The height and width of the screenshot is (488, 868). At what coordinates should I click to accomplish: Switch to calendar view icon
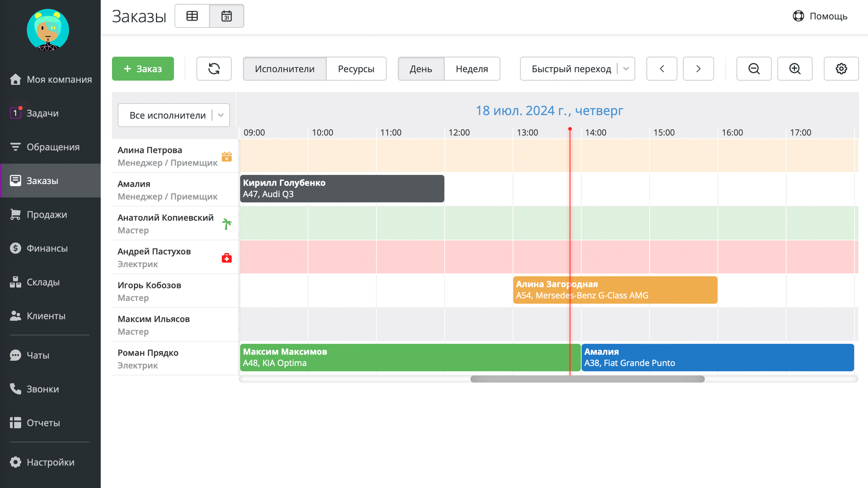tap(226, 16)
